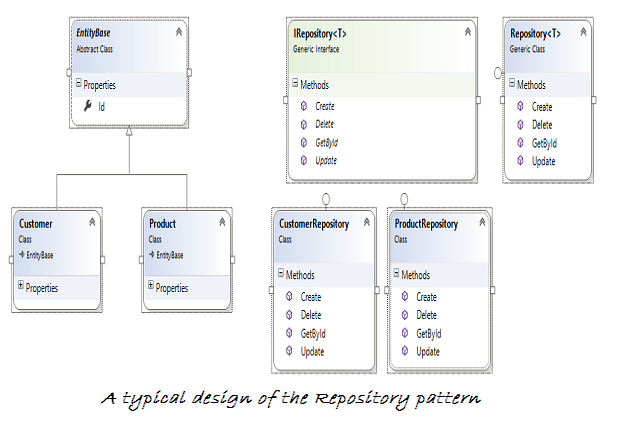The width and height of the screenshot is (620, 425).
Task: Select GetById method text in ProductRepository
Action: coord(429,334)
